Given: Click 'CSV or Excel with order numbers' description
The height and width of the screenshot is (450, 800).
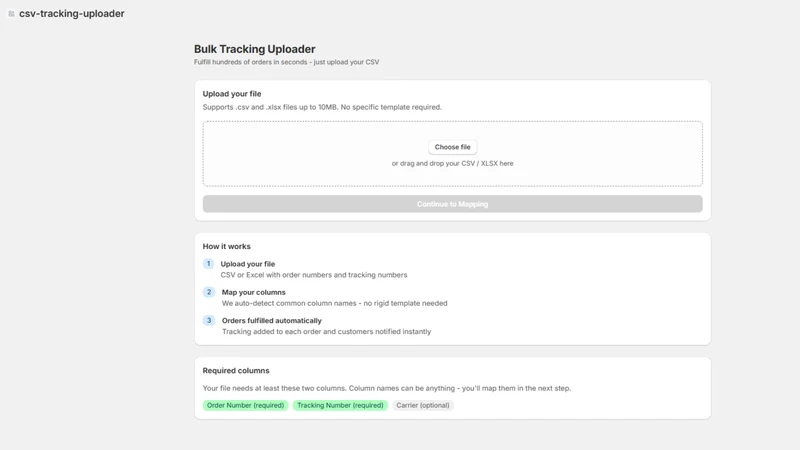Looking at the screenshot, I should [x=314, y=275].
